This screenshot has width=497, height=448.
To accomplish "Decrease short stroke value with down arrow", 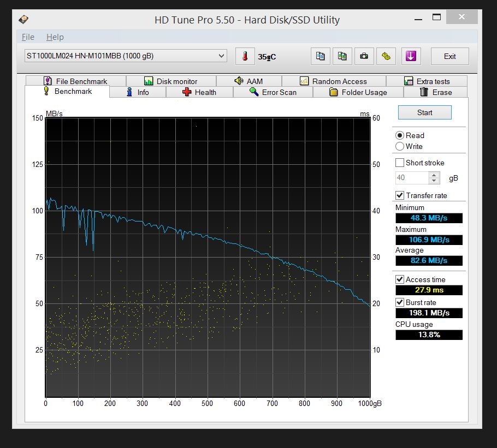I will (x=434, y=181).
